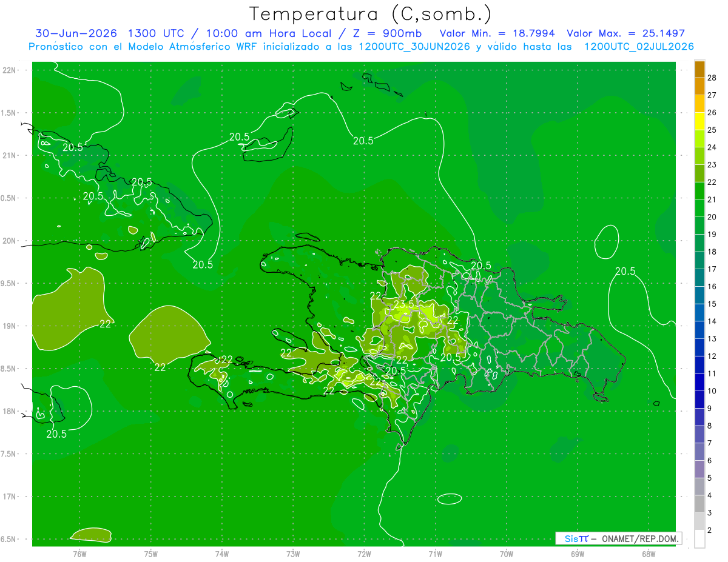
Task: Click the topmost dark orange colorbar swatch
Action: point(699,69)
